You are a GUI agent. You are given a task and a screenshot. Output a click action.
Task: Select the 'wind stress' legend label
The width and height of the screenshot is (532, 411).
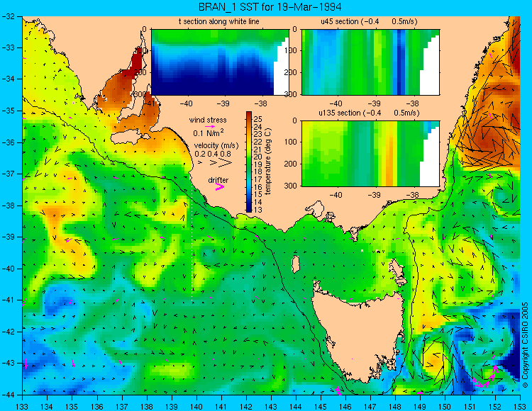click(x=208, y=120)
